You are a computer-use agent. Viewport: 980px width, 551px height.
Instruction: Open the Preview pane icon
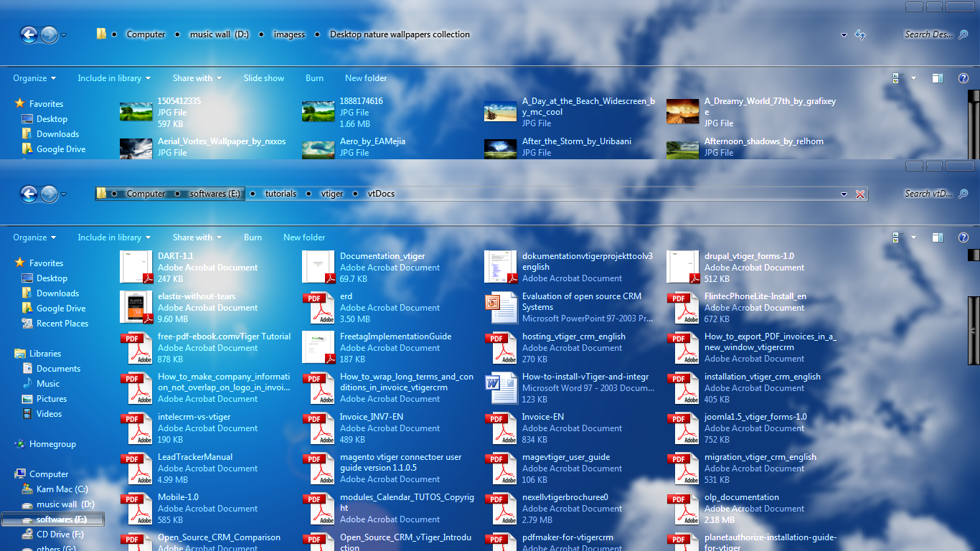[x=937, y=237]
